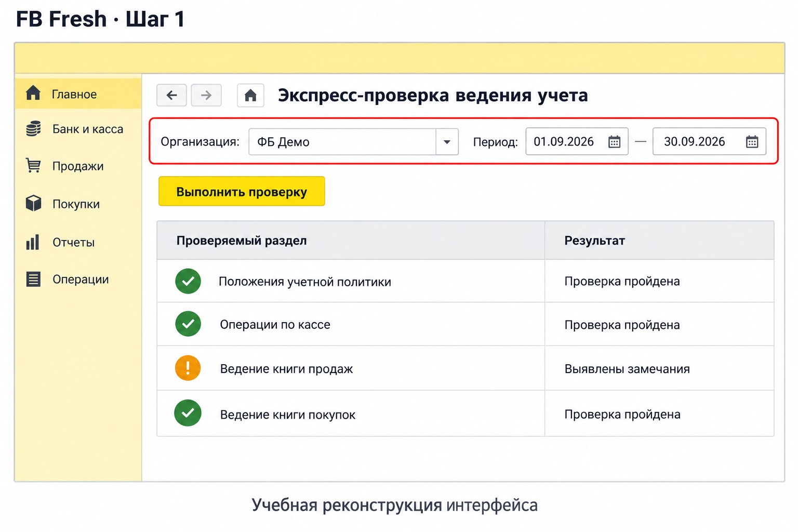
Task: Click green check icon for Ведение книги покупок
Action: (x=188, y=413)
